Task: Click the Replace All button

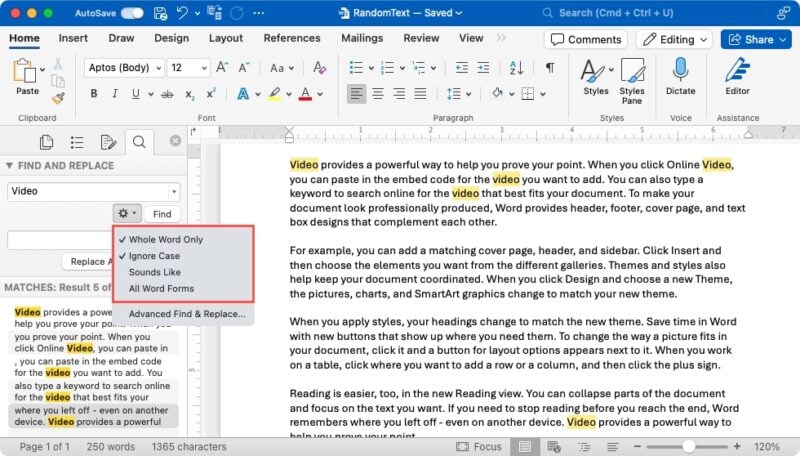Action: [x=88, y=261]
